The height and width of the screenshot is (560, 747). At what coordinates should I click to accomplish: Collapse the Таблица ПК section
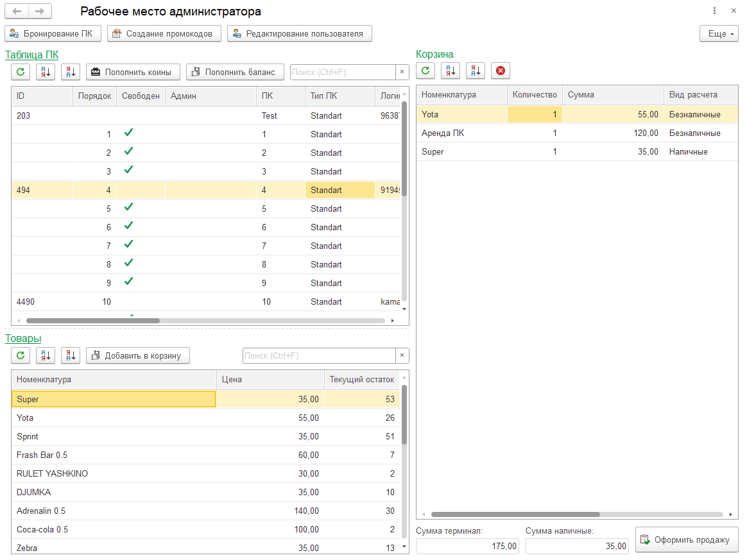click(x=31, y=55)
